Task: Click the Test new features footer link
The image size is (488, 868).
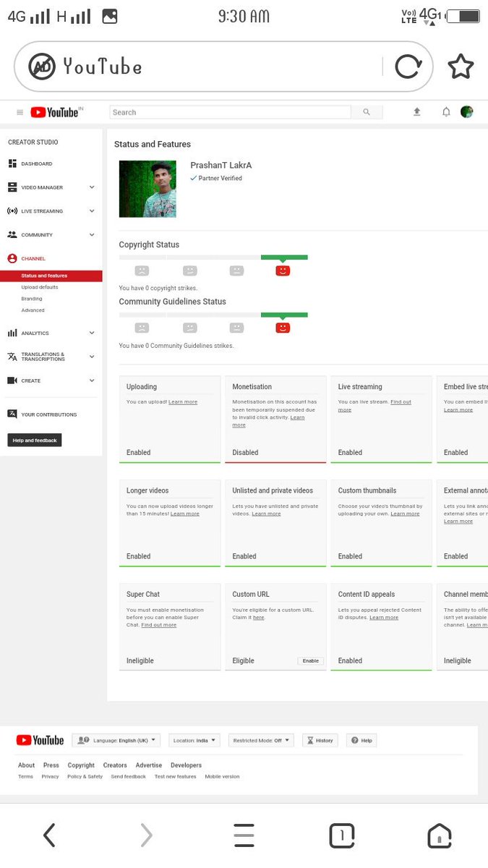Action: [x=175, y=777]
